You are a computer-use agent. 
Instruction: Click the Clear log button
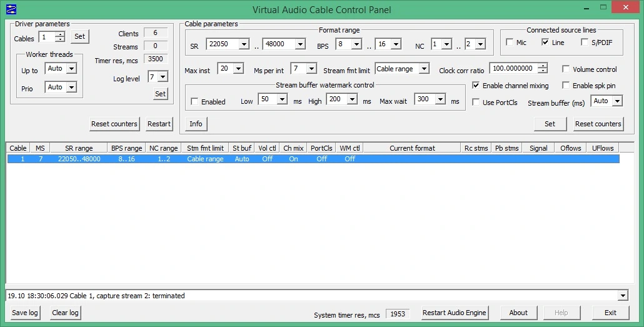point(65,313)
